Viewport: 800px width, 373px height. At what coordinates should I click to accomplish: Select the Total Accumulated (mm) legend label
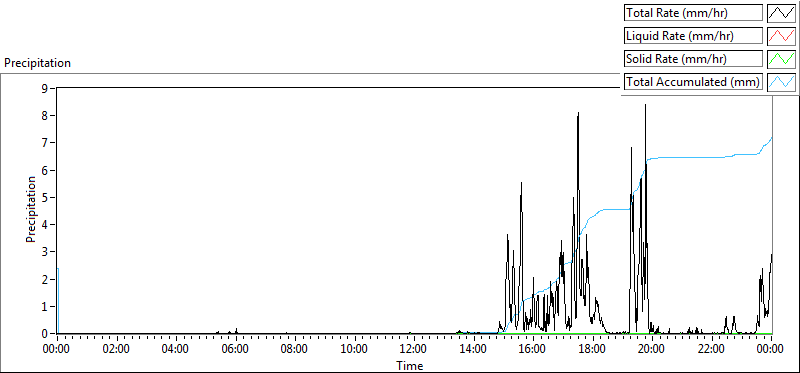(x=693, y=82)
